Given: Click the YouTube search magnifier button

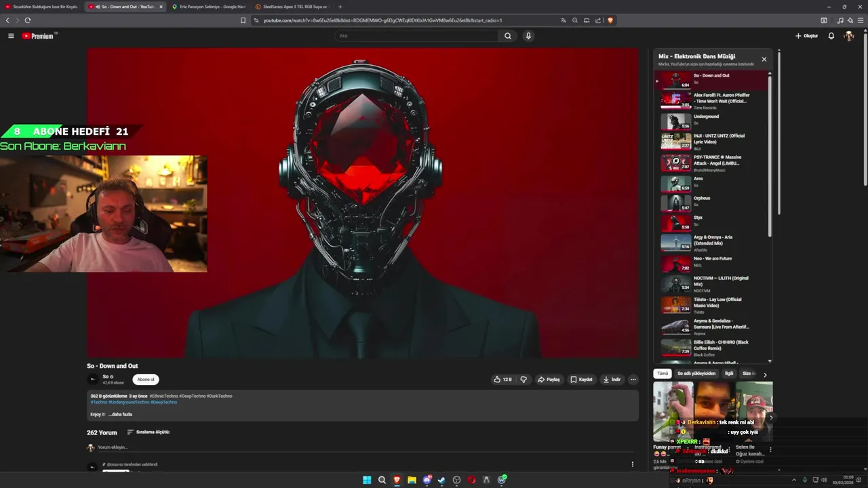Looking at the screenshot, I should tap(507, 36).
